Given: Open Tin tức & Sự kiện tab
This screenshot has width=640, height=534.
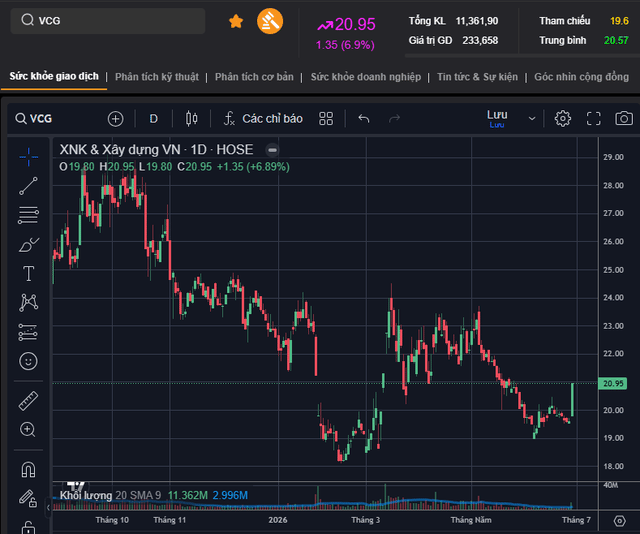Looking at the screenshot, I should pyautogui.click(x=477, y=77).
